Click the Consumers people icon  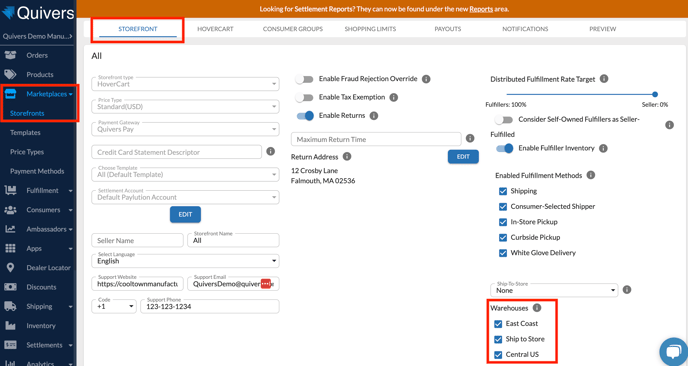point(10,209)
